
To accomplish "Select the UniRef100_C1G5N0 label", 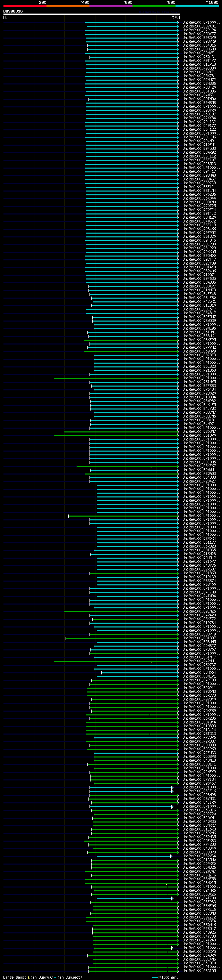I will point(199,860).
